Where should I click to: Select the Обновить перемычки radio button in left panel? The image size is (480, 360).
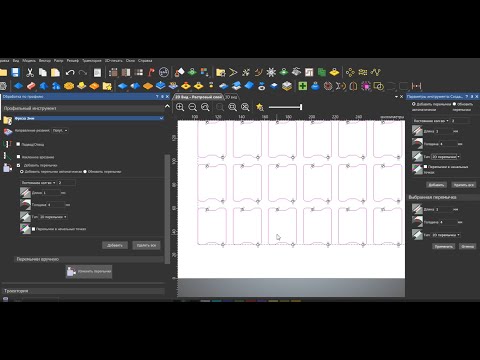[x=85, y=172]
